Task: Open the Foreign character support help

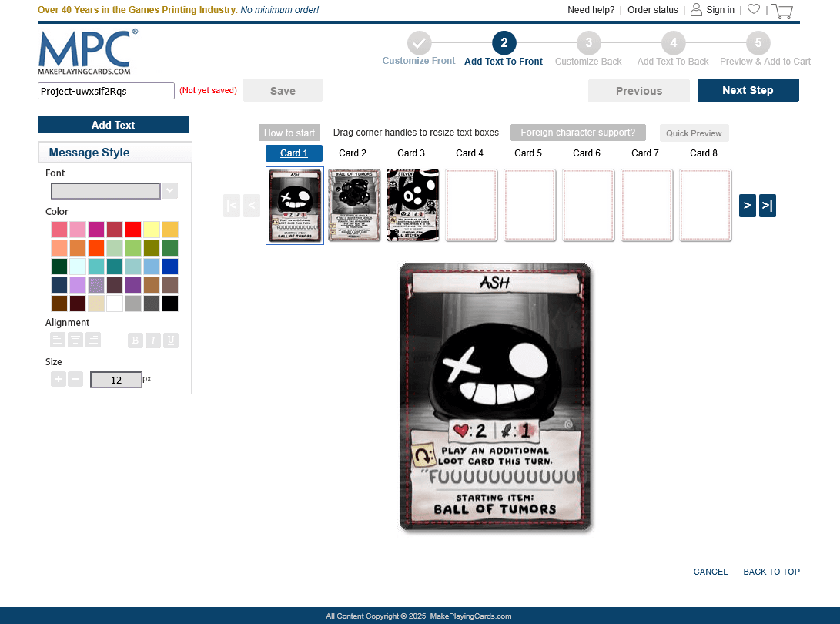Action: pyautogui.click(x=577, y=132)
